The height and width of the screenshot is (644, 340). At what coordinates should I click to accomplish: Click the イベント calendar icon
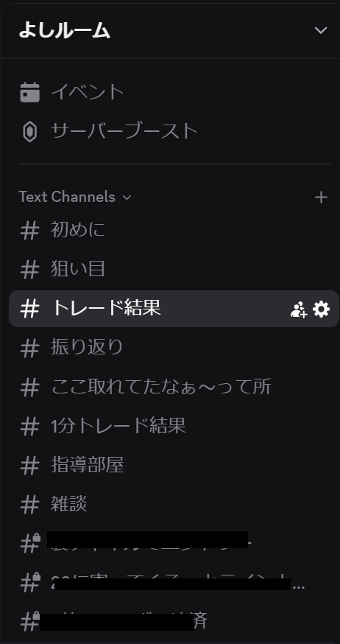pos(30,92)
